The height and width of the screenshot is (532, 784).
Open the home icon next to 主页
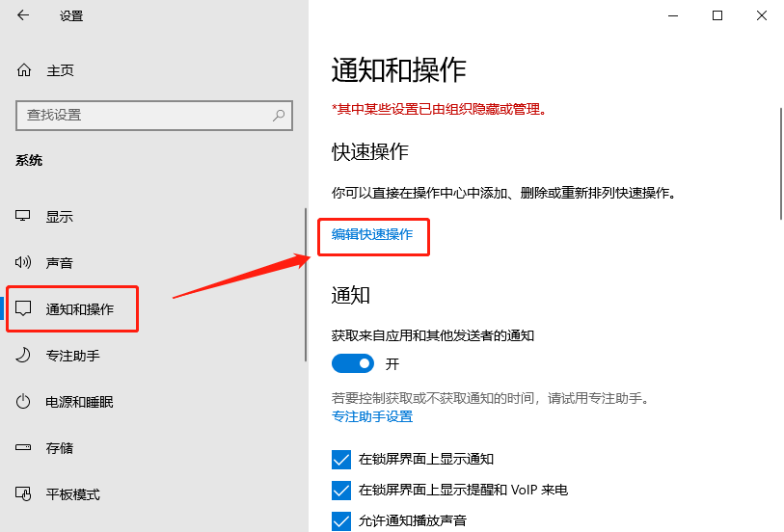click(23, 70)
